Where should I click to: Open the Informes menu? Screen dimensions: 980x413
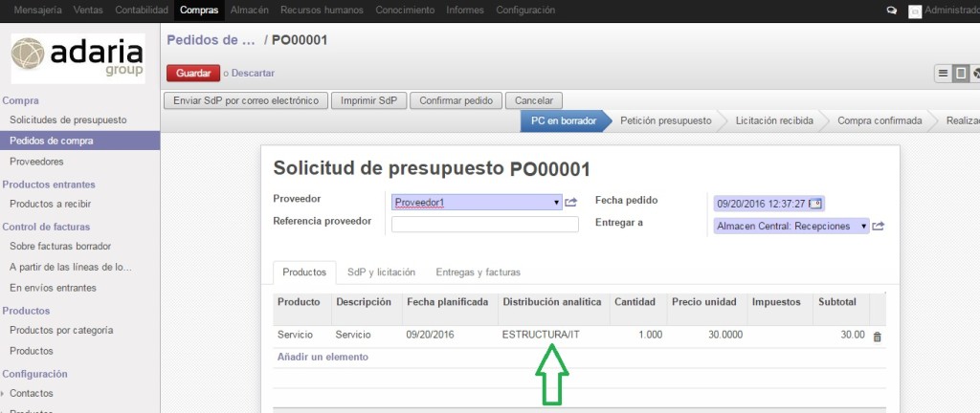click(x=465, y=10)
